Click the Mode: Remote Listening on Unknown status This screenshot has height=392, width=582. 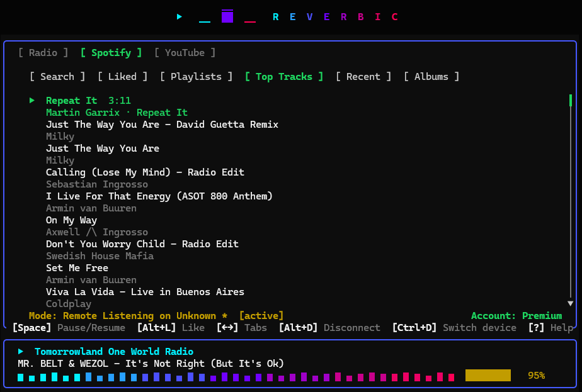(x=128, y=316)
